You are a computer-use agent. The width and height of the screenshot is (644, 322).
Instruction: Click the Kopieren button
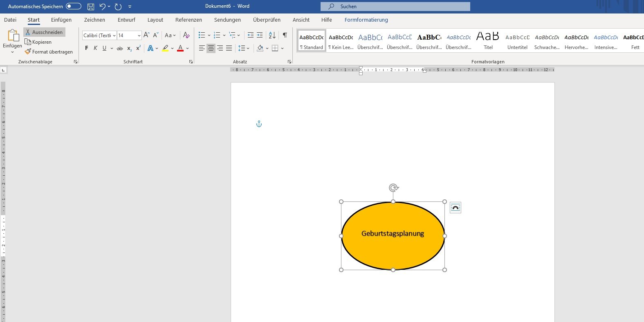click(x=38, y=42)
